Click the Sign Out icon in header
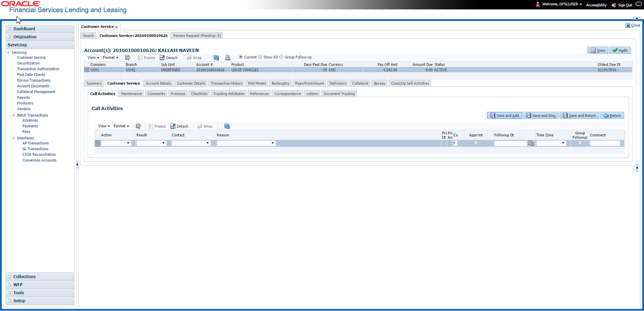Viewport: 644px width, 311px height. coord(614,5)
